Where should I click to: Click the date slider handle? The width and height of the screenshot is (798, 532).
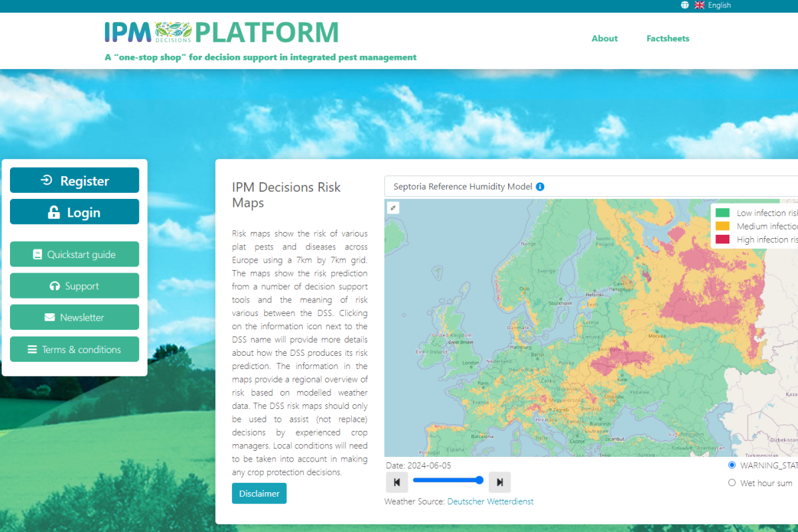479,480
